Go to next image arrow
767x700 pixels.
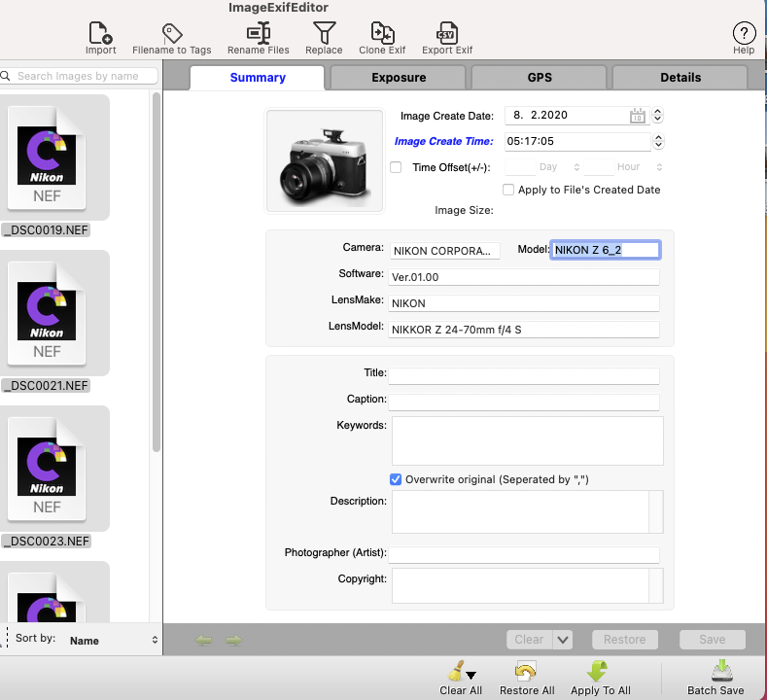pyautogui.click(x=234, y=640)
